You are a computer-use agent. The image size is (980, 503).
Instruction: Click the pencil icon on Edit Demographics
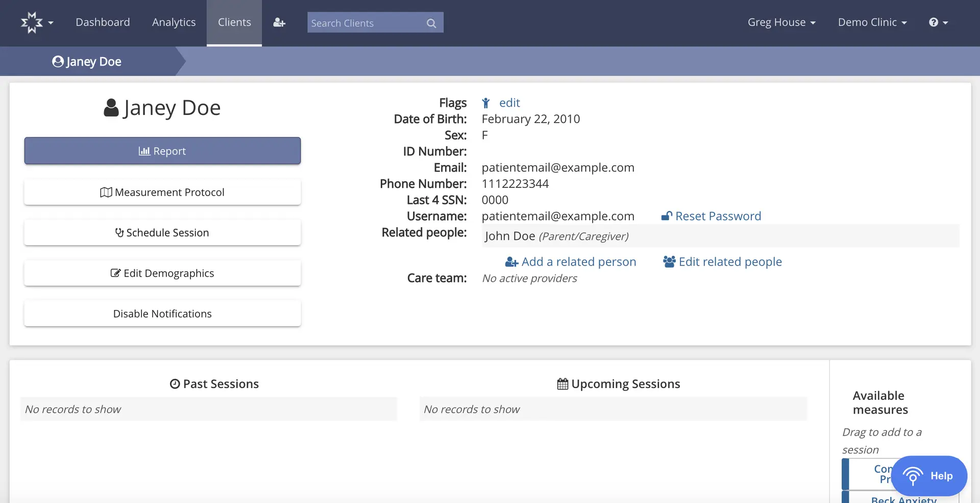(115, 273)
